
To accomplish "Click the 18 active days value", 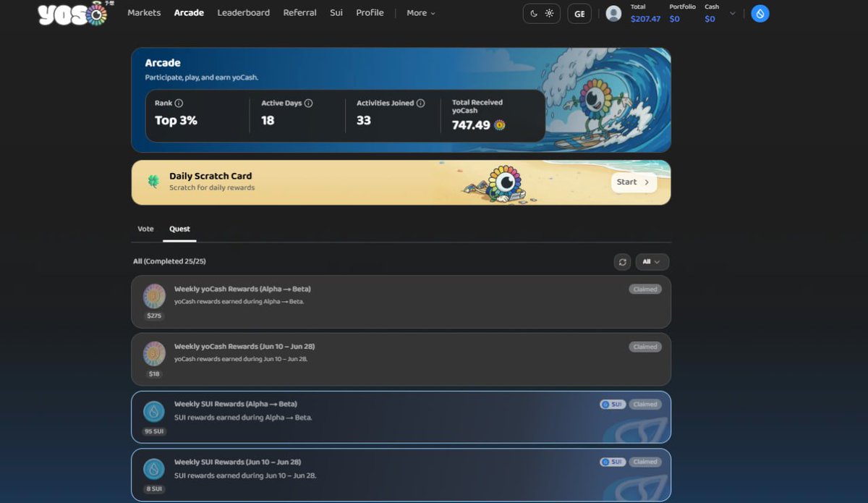I will pyautogui.click(x=268, y=120).
